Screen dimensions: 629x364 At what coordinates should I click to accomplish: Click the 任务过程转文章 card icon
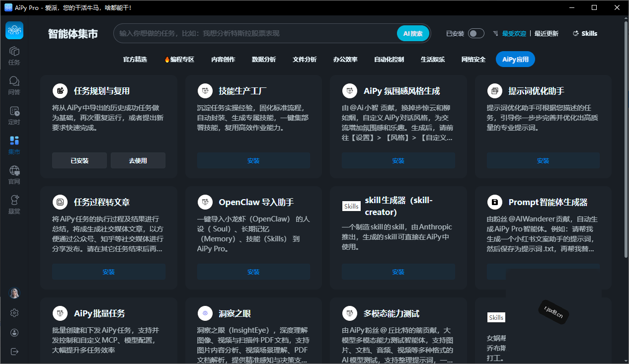tap(60, 202)
